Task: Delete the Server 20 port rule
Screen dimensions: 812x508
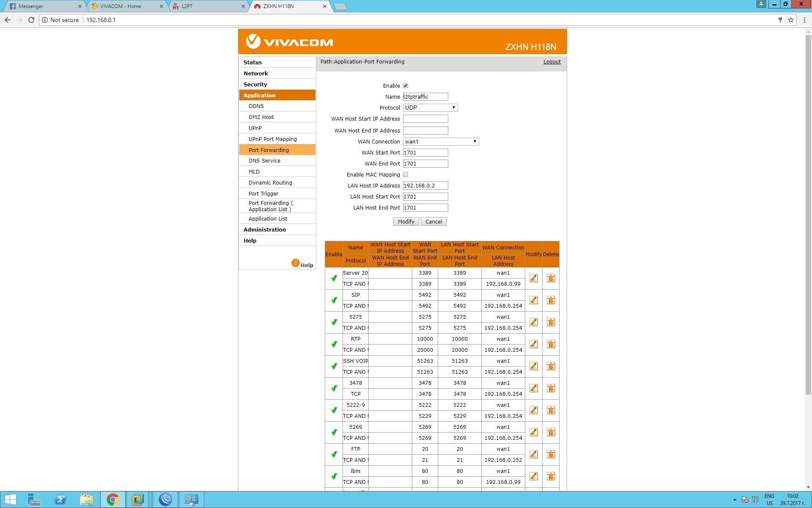Action: (x=551, y=278)
